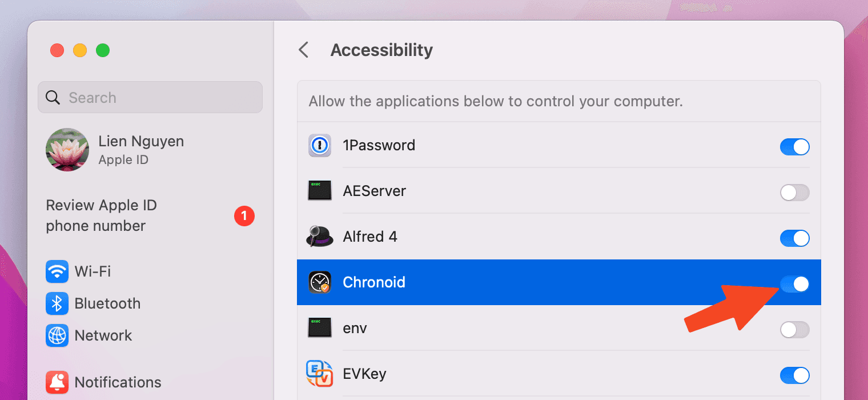The image size is (868, 400).
Task: Toggle Alfred 4 accessibility permission
Action: pyautogui.click(x=795, y=238)
